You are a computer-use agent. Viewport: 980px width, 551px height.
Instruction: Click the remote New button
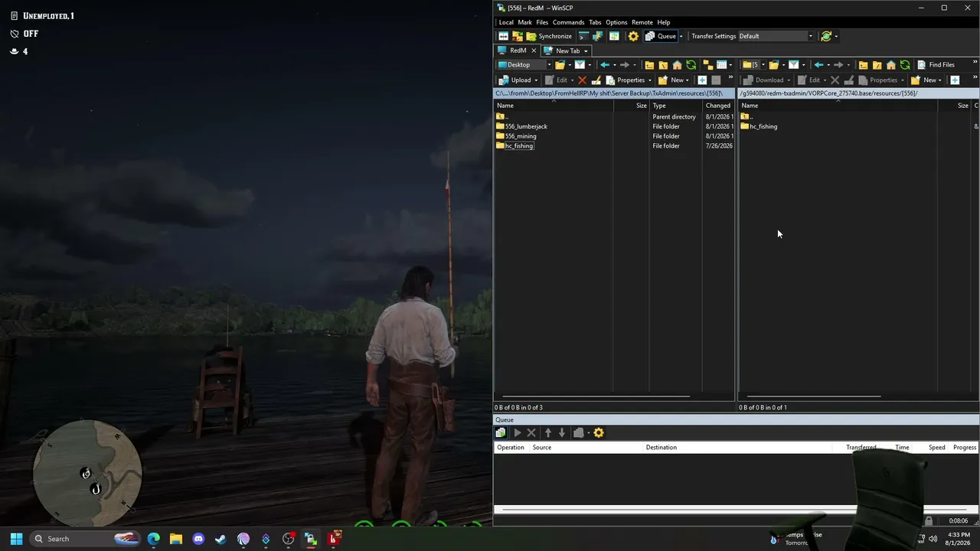pos(923,80)
